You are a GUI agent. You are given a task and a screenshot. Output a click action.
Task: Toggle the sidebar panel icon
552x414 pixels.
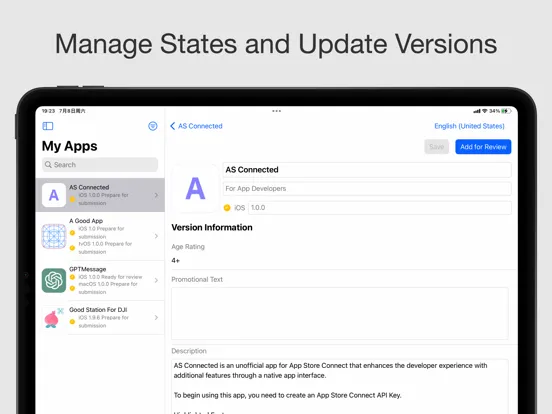tap(48, 126)
